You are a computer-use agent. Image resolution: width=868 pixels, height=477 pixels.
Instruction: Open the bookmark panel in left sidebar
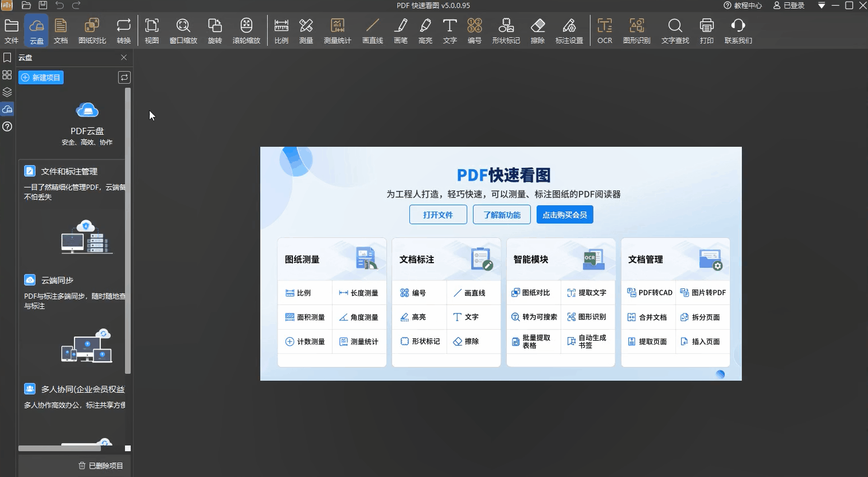(7, 58)
